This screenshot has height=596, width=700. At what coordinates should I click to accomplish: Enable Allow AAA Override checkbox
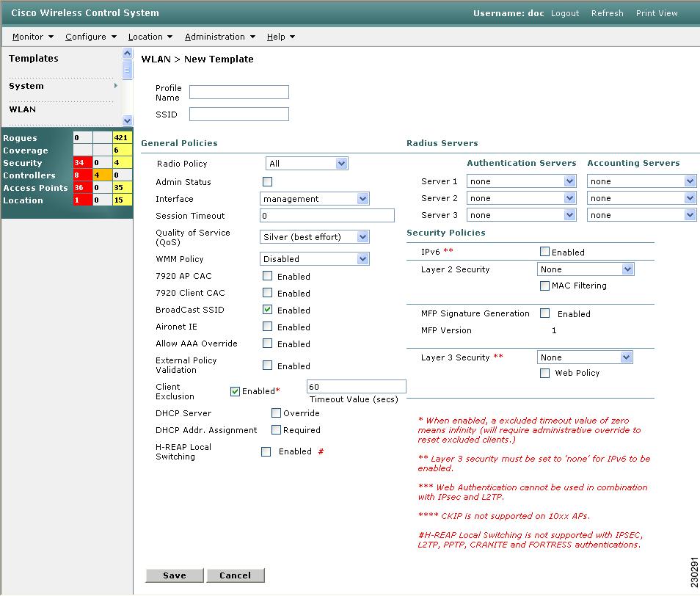267,344
